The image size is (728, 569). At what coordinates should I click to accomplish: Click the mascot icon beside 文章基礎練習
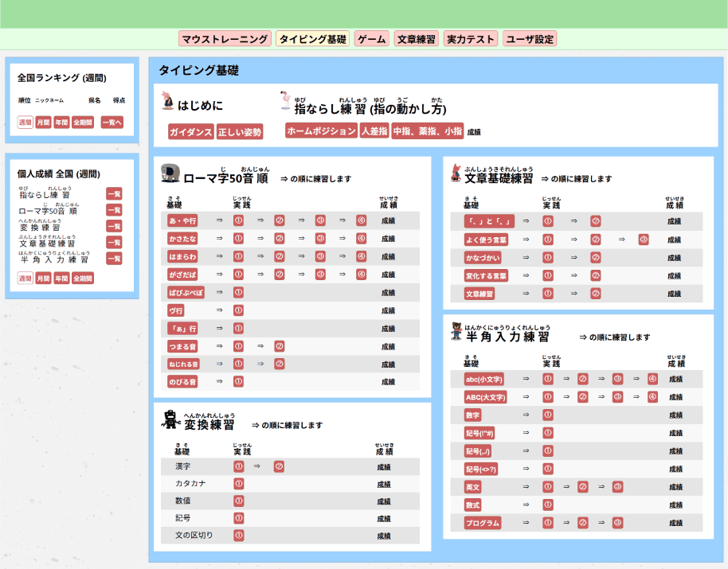456,172
